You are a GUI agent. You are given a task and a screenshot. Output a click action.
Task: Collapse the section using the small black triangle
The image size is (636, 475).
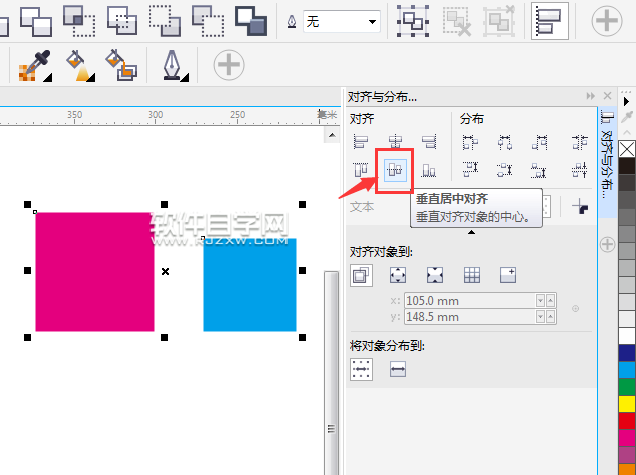471,232
